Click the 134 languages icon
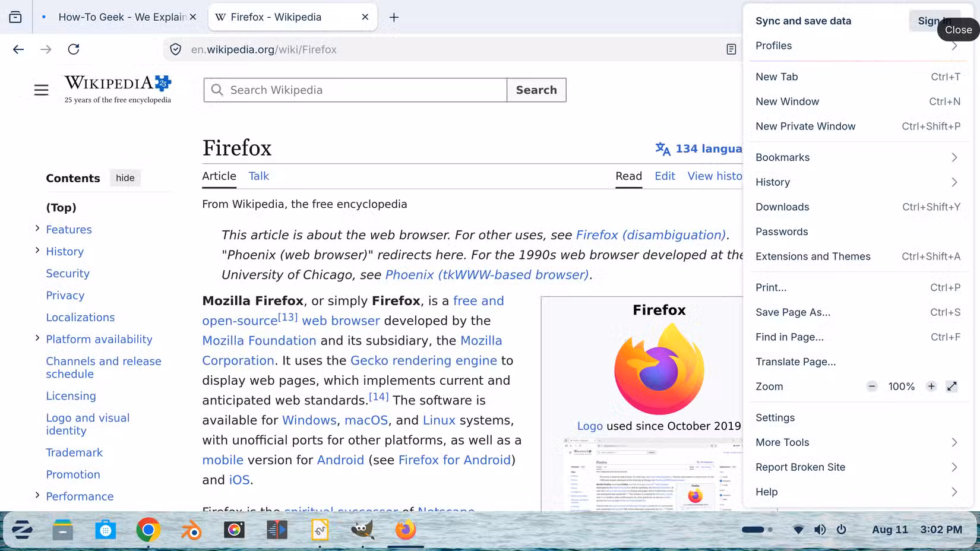Viewport: 980px width, 551px height. 662,148
